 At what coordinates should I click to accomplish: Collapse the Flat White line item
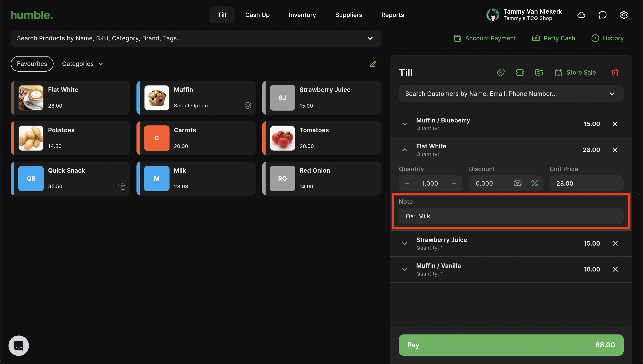click(404, 150)
